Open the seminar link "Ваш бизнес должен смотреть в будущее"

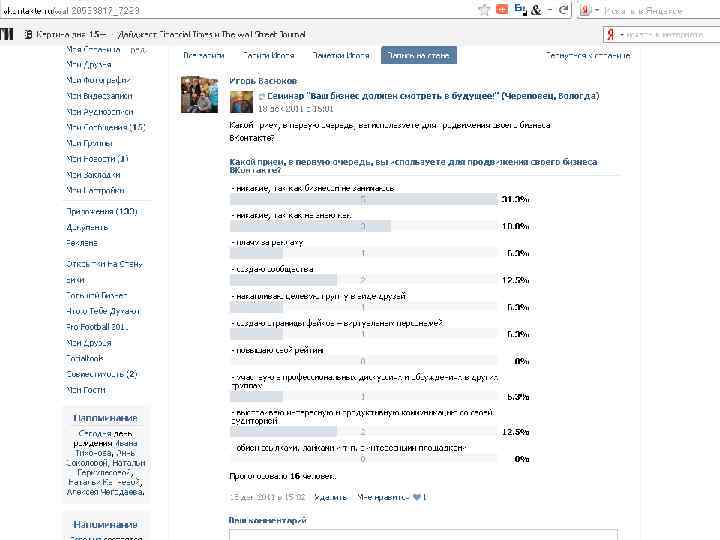[433, 96]
